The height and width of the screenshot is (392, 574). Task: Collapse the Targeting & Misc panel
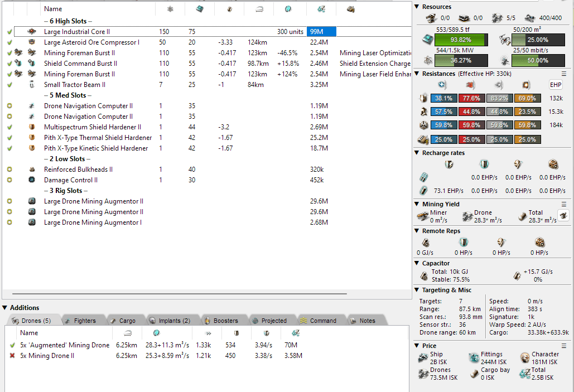point(418,290)
